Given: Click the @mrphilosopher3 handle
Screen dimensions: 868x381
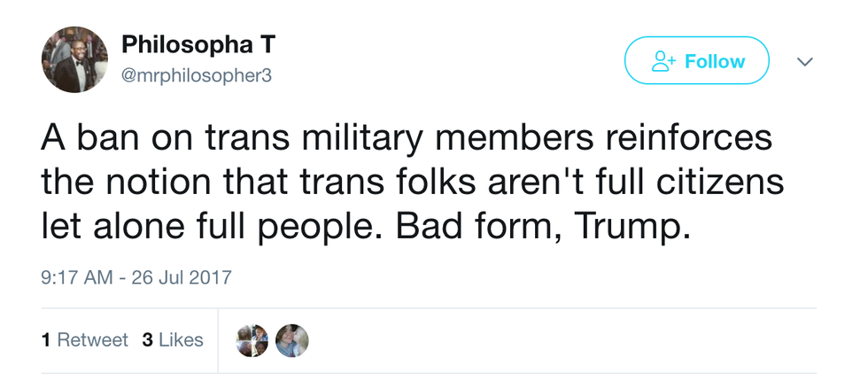Looking at the screenshot, I should [x=197, y=75].
